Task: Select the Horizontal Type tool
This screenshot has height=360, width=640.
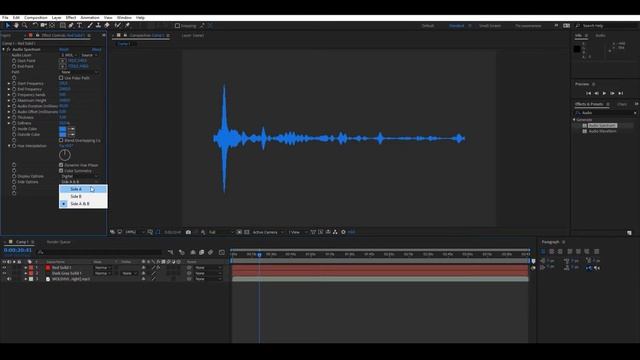Action: [79, 25]
